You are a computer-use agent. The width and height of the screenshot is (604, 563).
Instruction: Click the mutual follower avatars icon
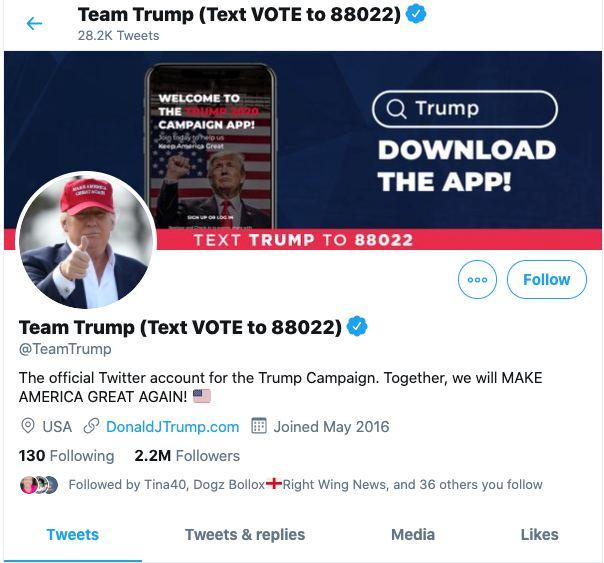pyautogui.click(x=38, y=485)
